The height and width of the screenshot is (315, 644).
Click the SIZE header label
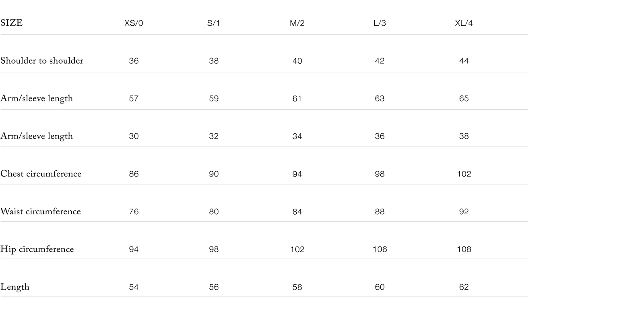pos(11,23)
